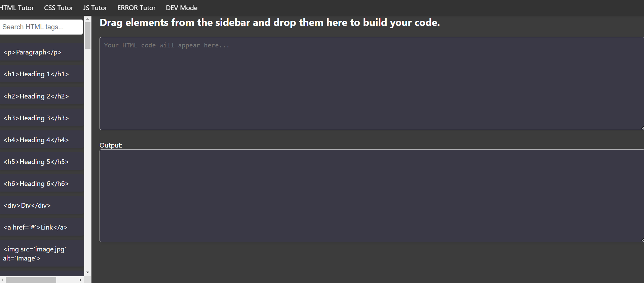Pick the Heading 6 tag item

(42, 184)
